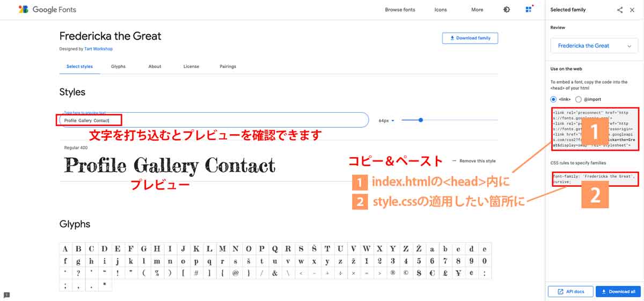Click the glyph cell for lowercase k
Screen dimensions: 644x301
coord(131,261)
